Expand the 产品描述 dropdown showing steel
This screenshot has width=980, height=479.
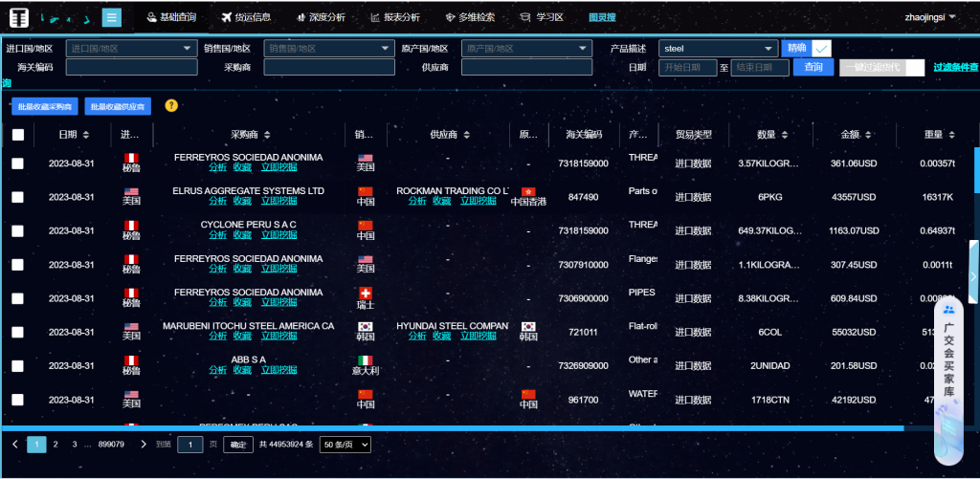(x=718, y=48)
